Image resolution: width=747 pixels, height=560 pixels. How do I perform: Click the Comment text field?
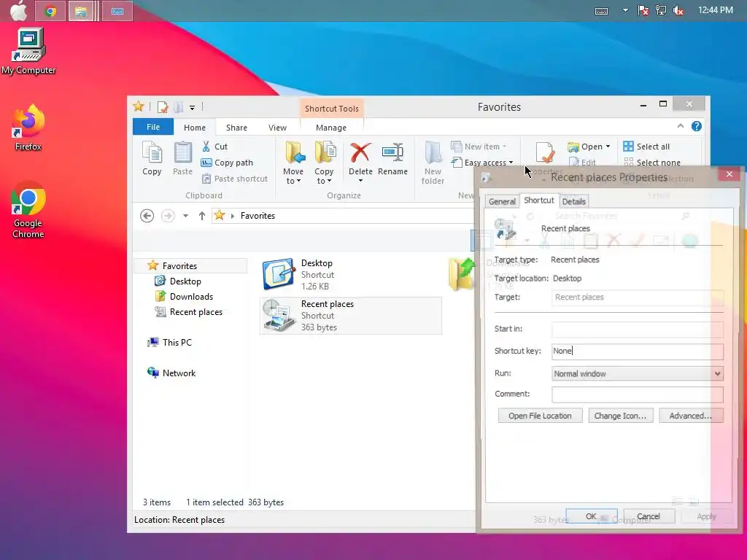638,394
